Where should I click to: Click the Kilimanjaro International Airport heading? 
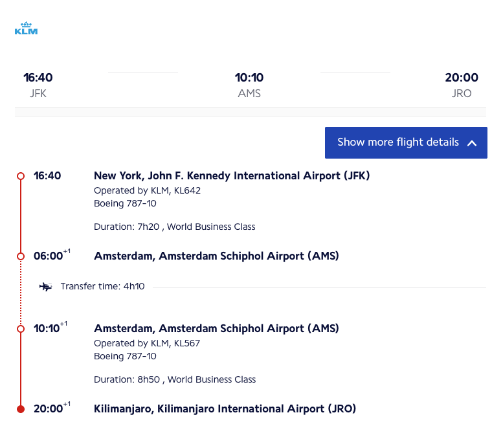225,409
